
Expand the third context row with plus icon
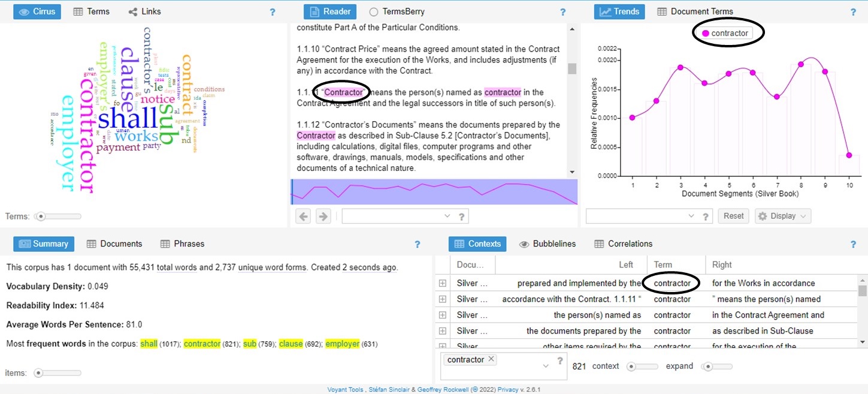443,315
